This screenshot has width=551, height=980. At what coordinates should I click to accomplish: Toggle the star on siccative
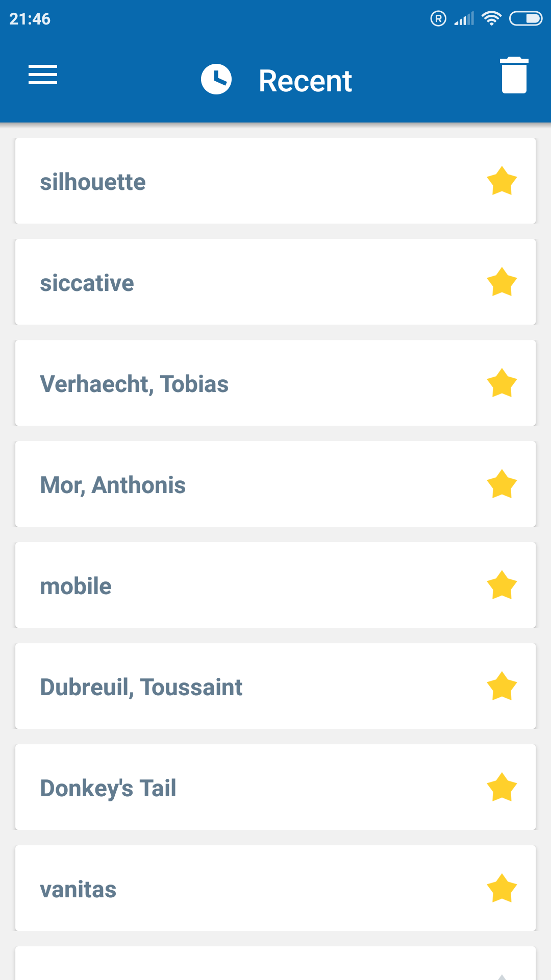502,282
